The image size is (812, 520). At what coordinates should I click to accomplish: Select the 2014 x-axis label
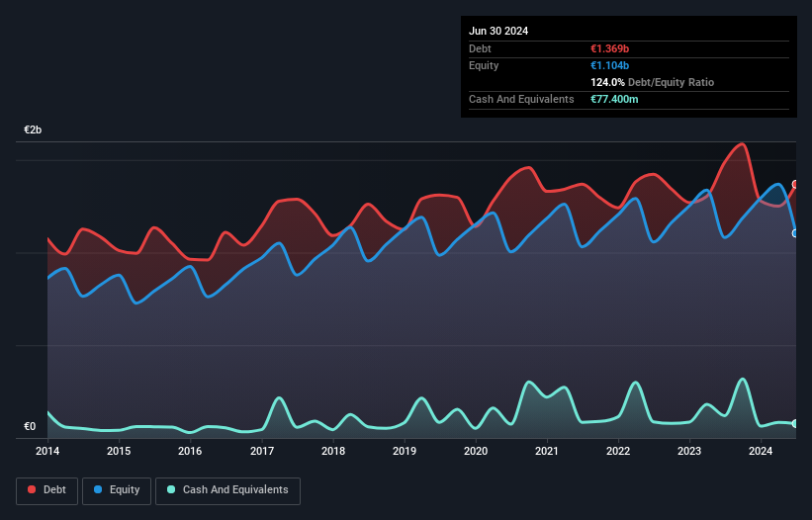[x=47, y=451]
